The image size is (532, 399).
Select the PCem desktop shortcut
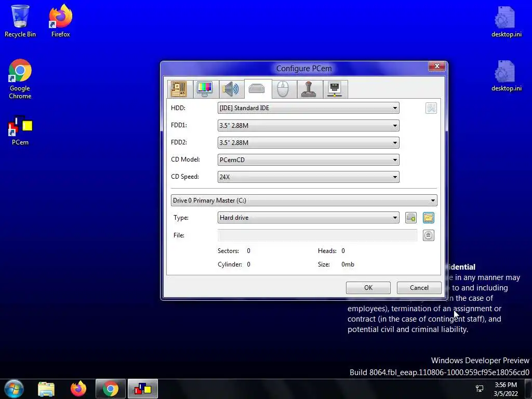tap(20, 131)
